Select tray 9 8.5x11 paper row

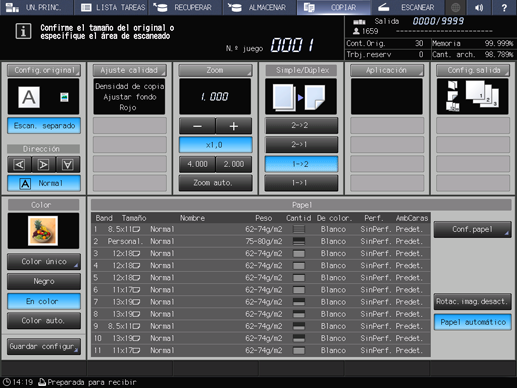click(x=261, y=326)
